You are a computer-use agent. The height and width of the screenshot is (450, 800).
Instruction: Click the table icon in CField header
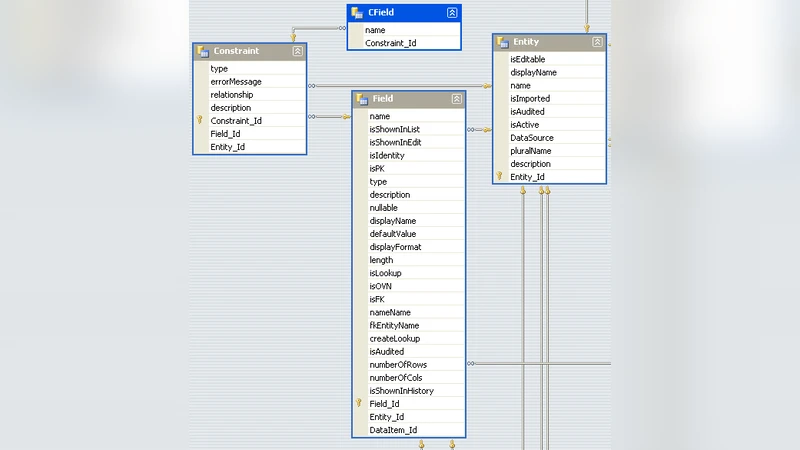coord(357,13)
